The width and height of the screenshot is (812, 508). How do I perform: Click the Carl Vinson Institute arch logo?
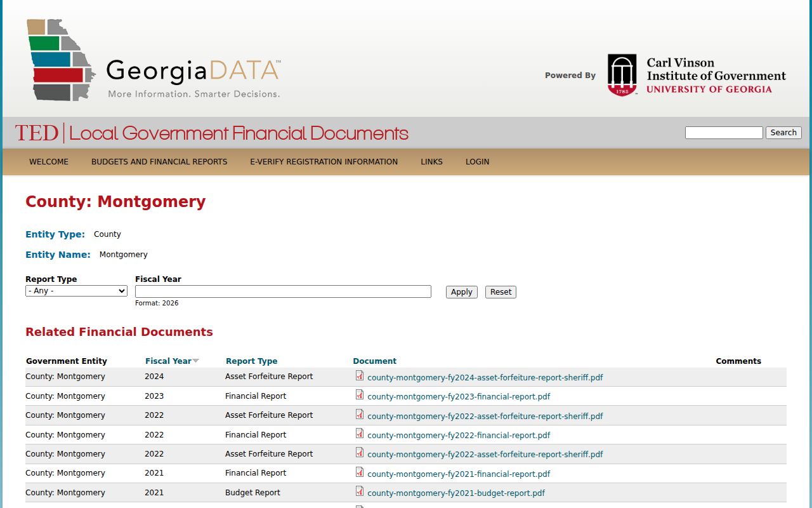click(x=622, y=75)
